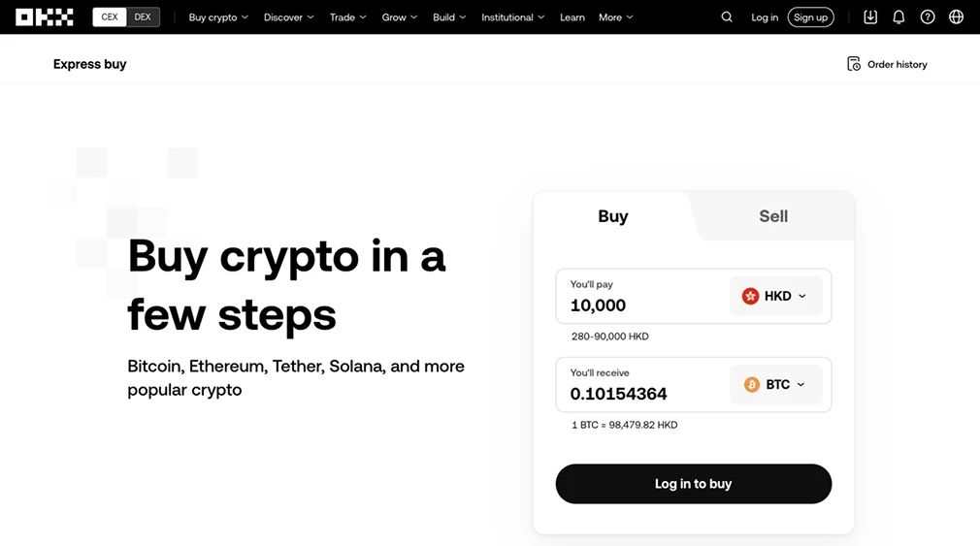Screen dimensions: 980x546
Task: Click the You'll pay amount field
Action: tap(642, 296)
